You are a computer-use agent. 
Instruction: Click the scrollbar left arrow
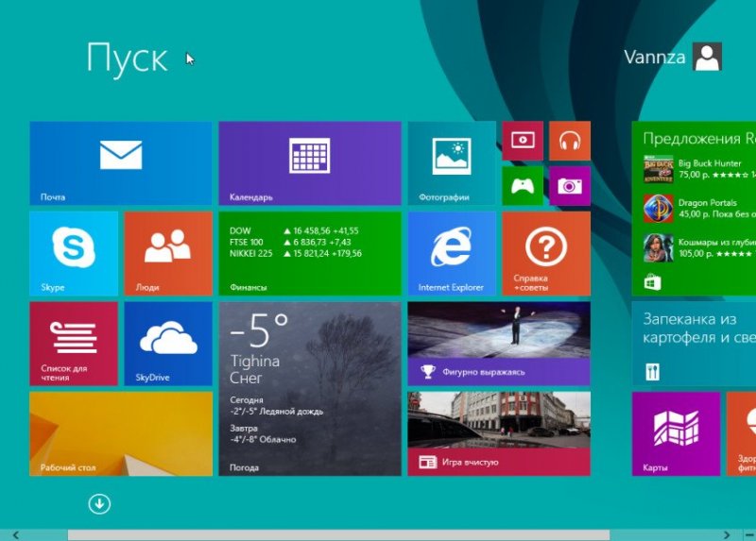[16, 534]
